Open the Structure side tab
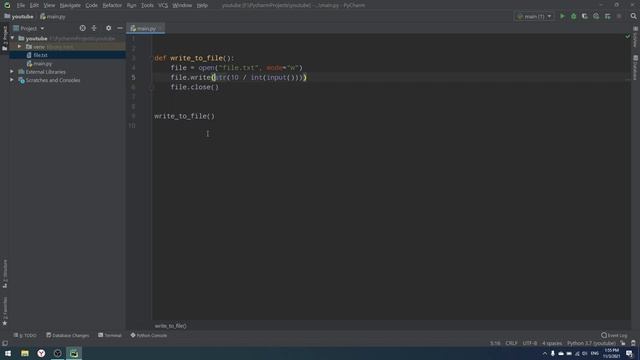Screen dimensions: 640x360 coord(5,274)
